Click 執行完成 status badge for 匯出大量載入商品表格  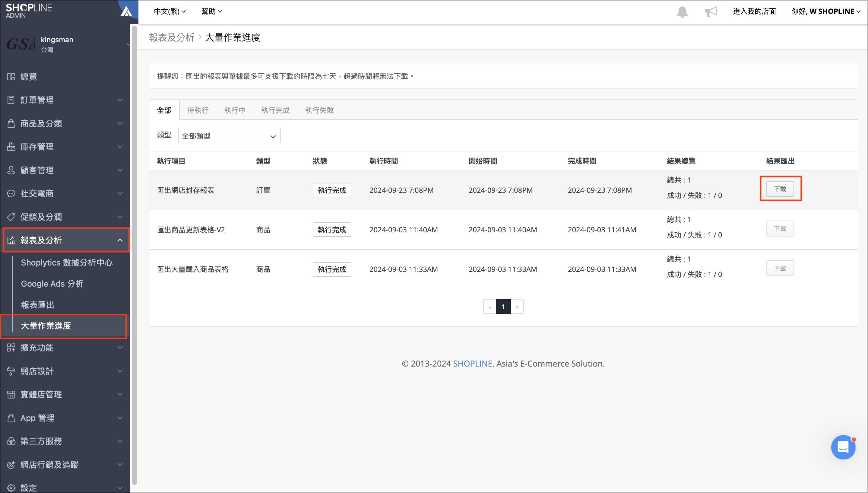pos(332,269)
